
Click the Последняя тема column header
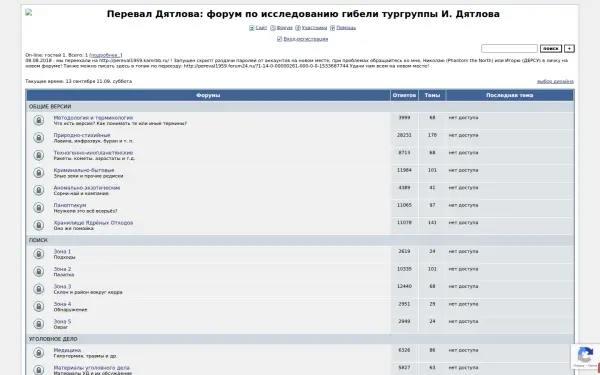pyautogui.click(x=509, y=95)
